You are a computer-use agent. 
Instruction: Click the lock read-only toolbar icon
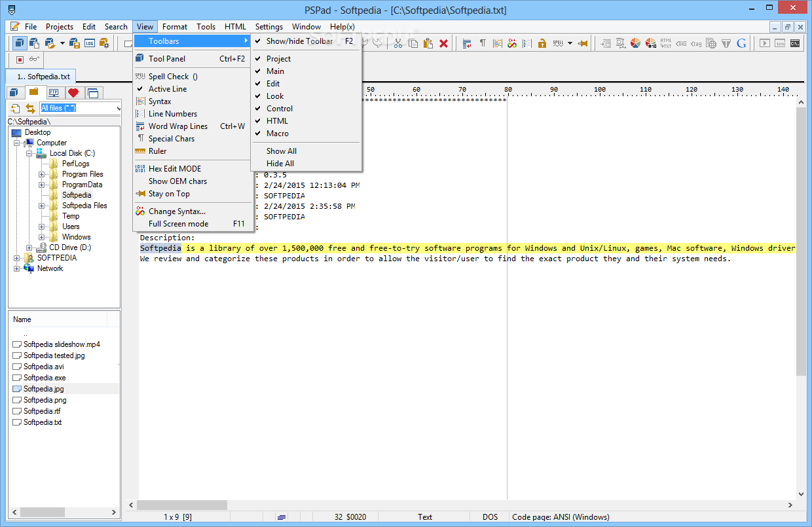coord(542,43)
